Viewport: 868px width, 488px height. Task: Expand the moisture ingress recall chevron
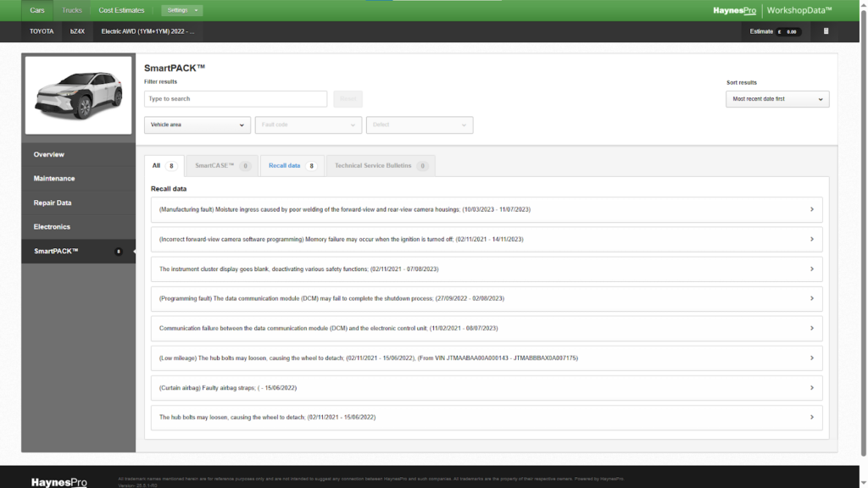pyautogui.click(x=811, y=209)
